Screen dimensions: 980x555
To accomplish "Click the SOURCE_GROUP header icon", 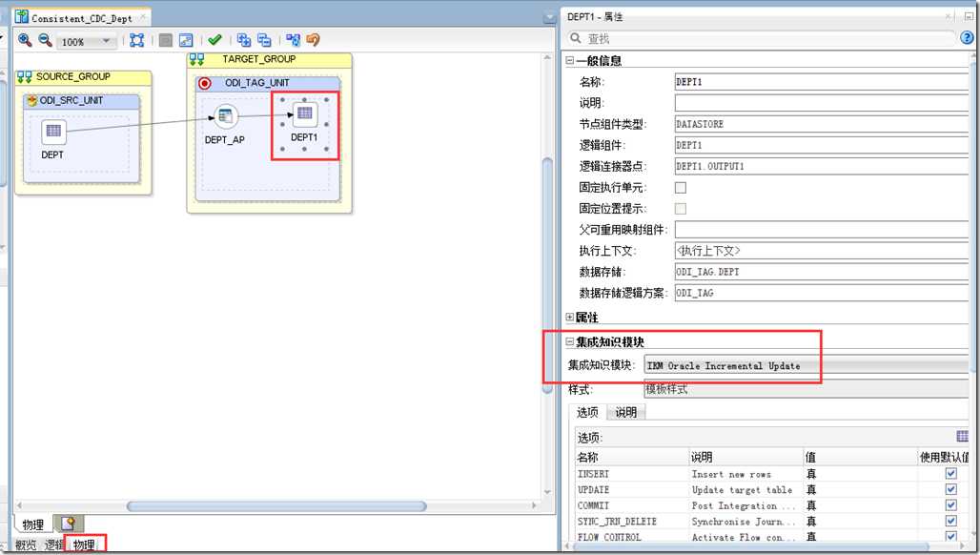I will click(x=25, y=77).
